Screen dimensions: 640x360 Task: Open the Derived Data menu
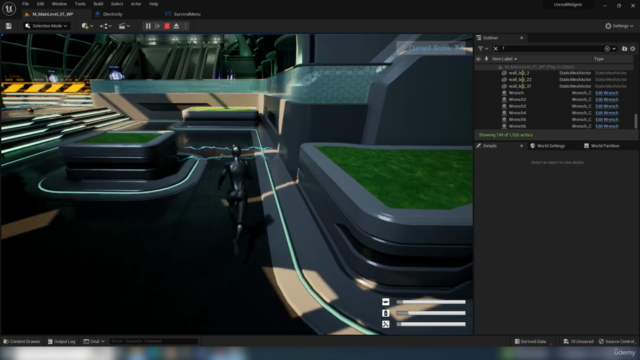click(531, 342)
